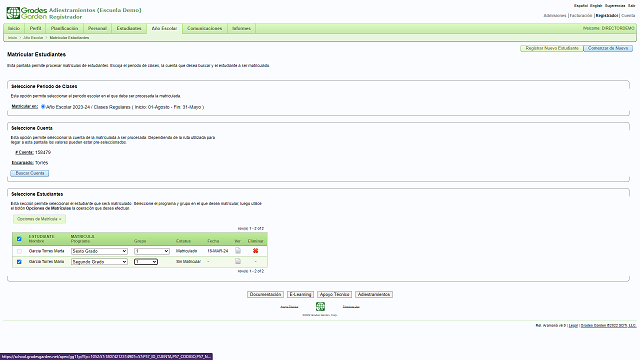Check the Sexto Grado row student checkbox

[x=19, y=251]
